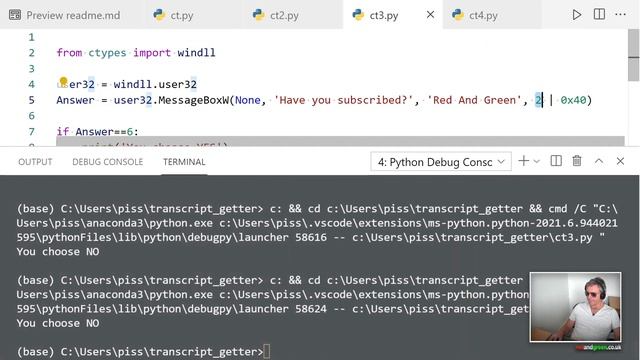Split the terminal pane
This screenshot has width=640, height=360.
click(x=556, y=161)
